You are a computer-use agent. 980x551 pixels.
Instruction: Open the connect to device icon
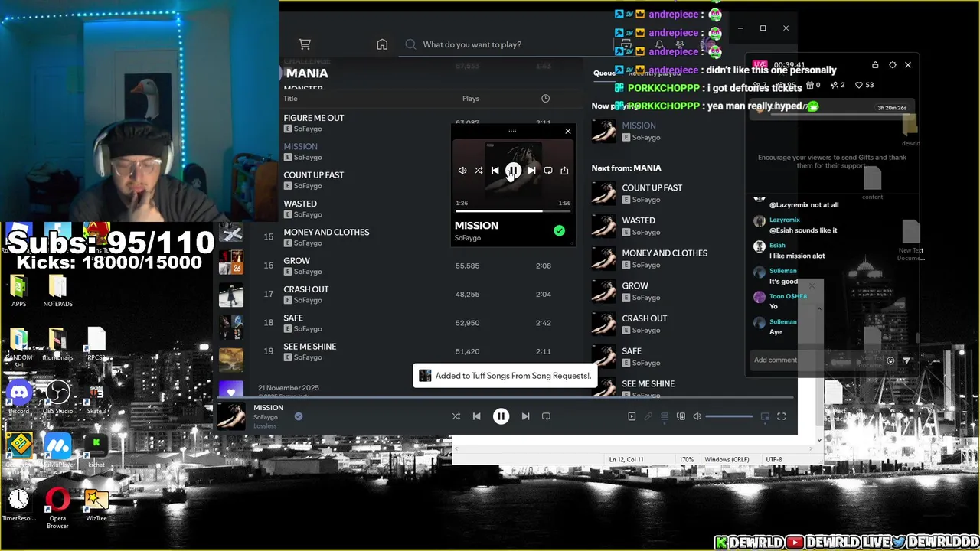(x=681, y=416)
